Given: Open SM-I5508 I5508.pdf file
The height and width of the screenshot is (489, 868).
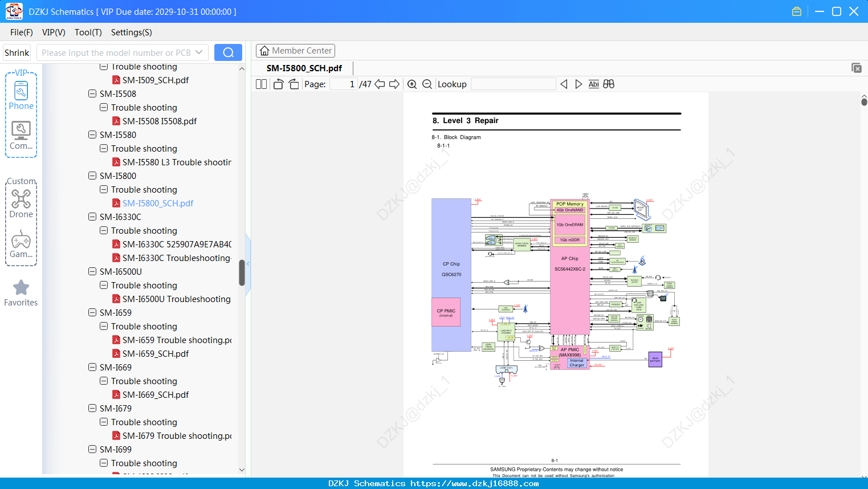Looking at the screenshot, I should click(160, 121).
